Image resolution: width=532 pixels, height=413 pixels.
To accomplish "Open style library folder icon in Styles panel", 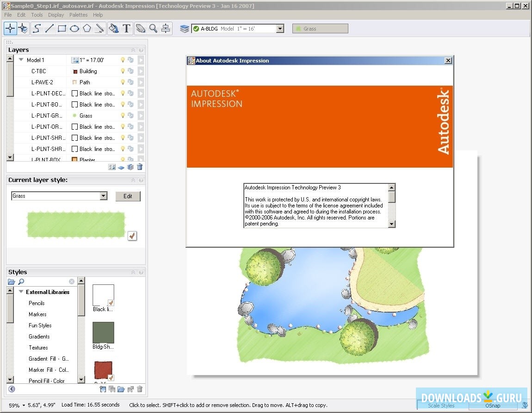I will pyautogui.click(x=11, y=282).
